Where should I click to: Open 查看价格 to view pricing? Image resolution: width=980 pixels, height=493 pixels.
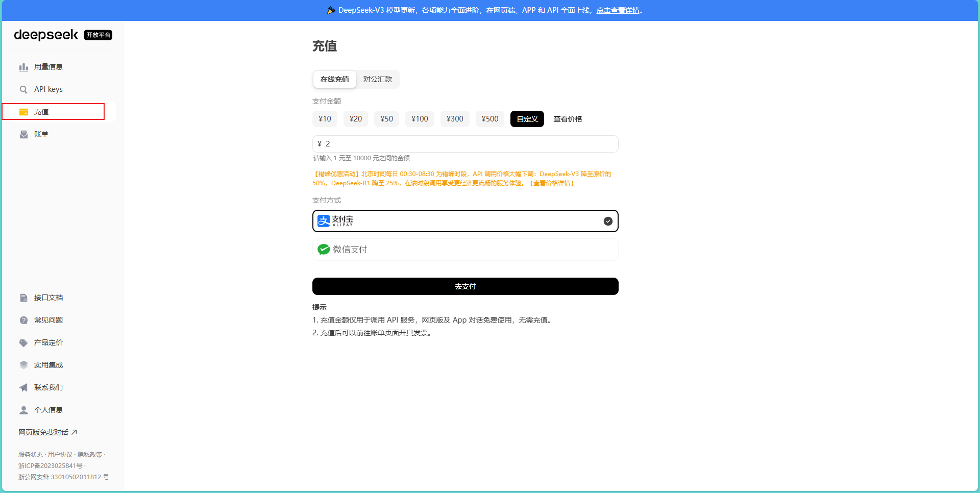[x=567, y=118]
